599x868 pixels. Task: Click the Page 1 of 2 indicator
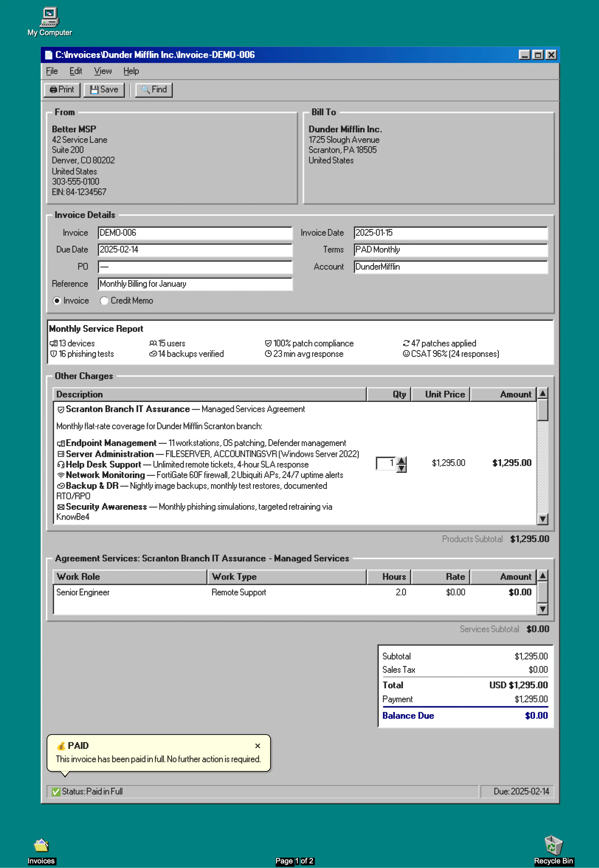coord(295,861)
